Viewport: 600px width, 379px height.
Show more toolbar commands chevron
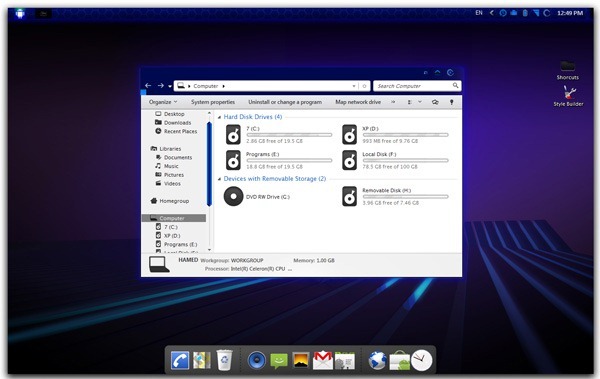[x=393, y=102]
